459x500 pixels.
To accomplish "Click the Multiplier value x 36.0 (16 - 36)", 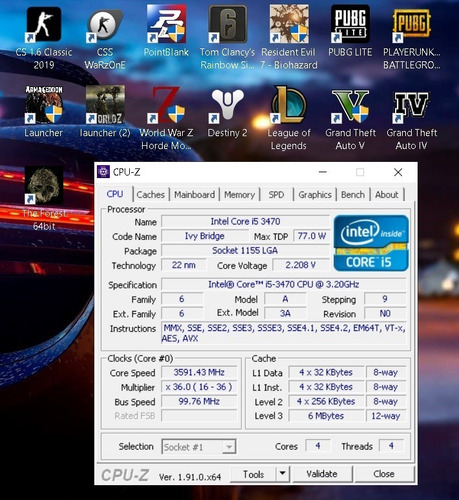I will (x=199, y=387).
